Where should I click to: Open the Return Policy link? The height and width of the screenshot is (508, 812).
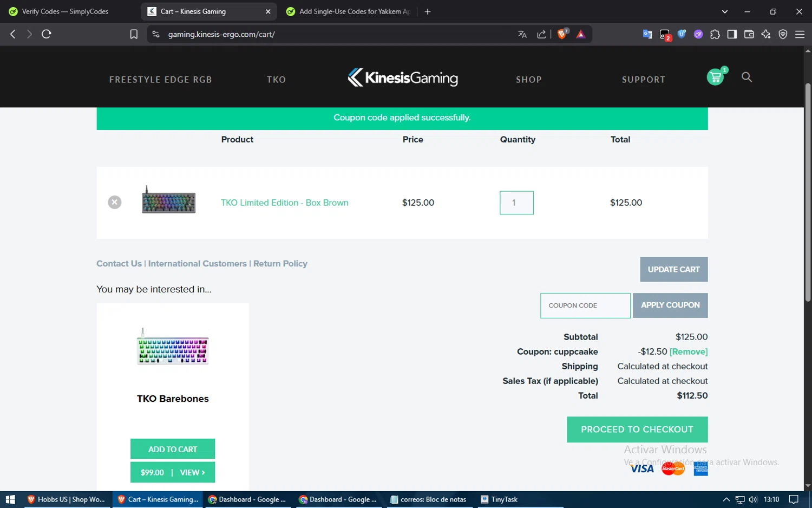280,264
